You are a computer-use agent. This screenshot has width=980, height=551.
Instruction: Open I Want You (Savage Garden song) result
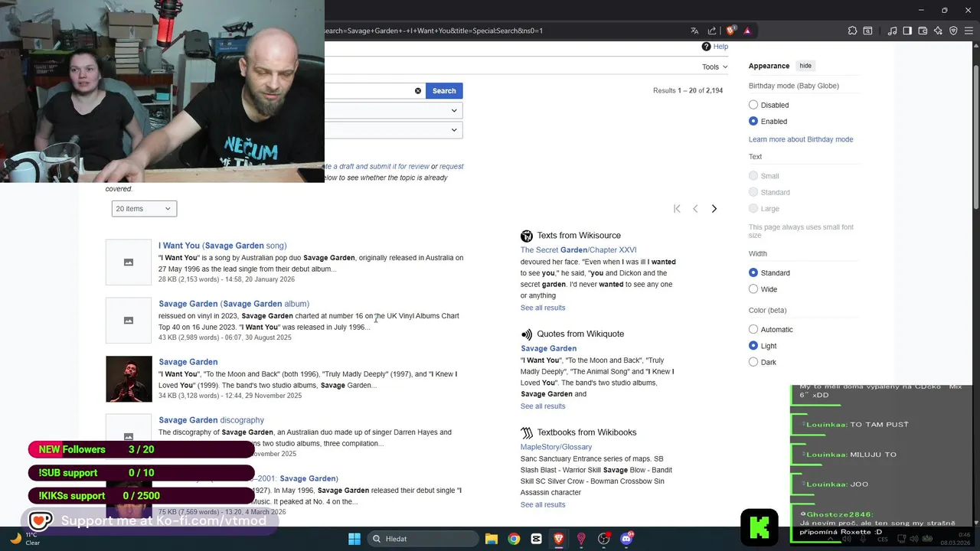[223, 246]
